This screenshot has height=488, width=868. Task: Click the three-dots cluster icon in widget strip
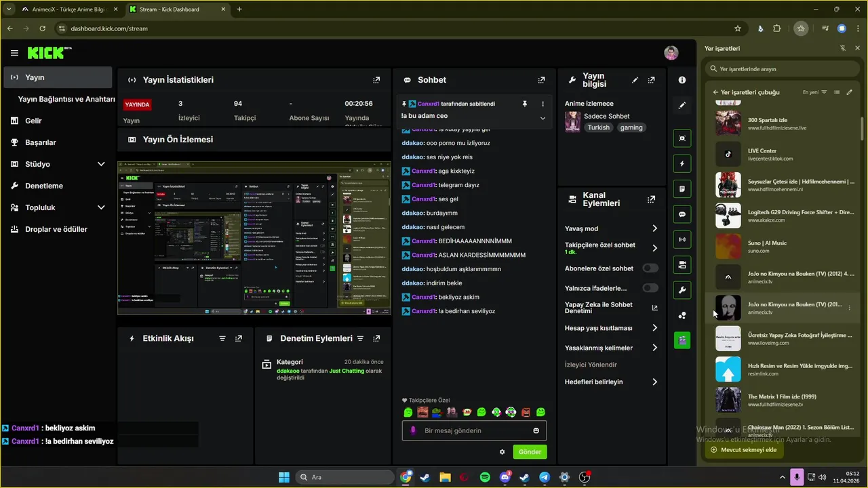tap(682, 315)
